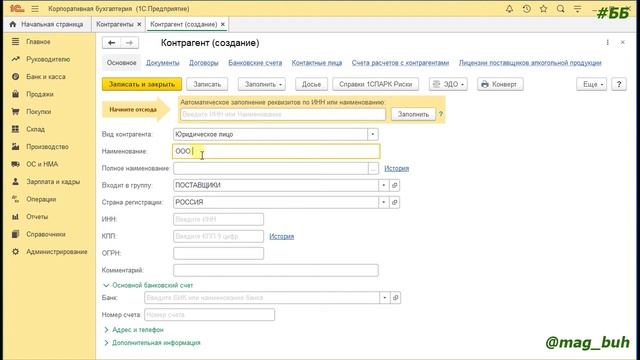
Task: Open Счета расчетов с контрагентами link
Action: [400, 63]
